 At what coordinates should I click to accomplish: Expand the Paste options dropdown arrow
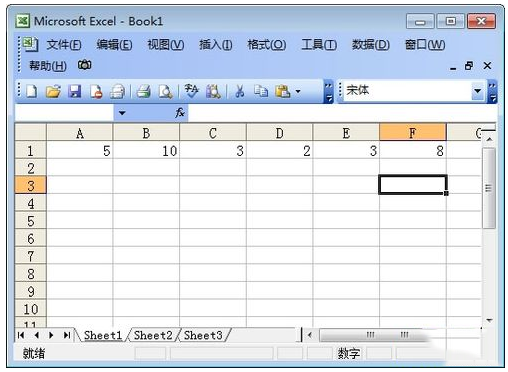(298, 91)
